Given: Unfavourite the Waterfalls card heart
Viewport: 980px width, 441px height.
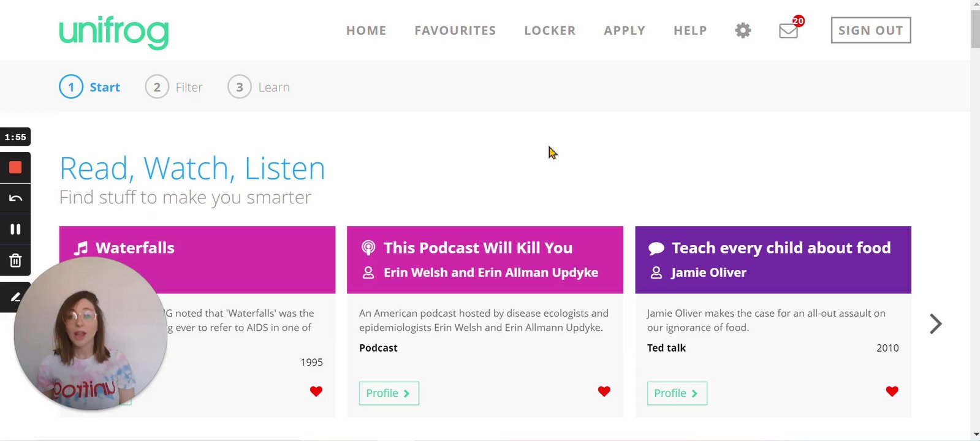Looking at the screenshot, I should 316,391.
